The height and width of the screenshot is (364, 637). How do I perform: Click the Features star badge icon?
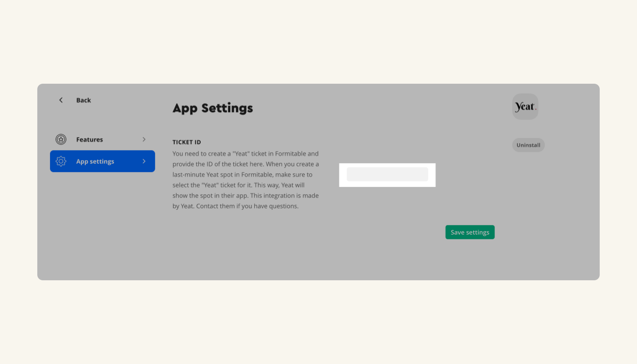(61, 140)
